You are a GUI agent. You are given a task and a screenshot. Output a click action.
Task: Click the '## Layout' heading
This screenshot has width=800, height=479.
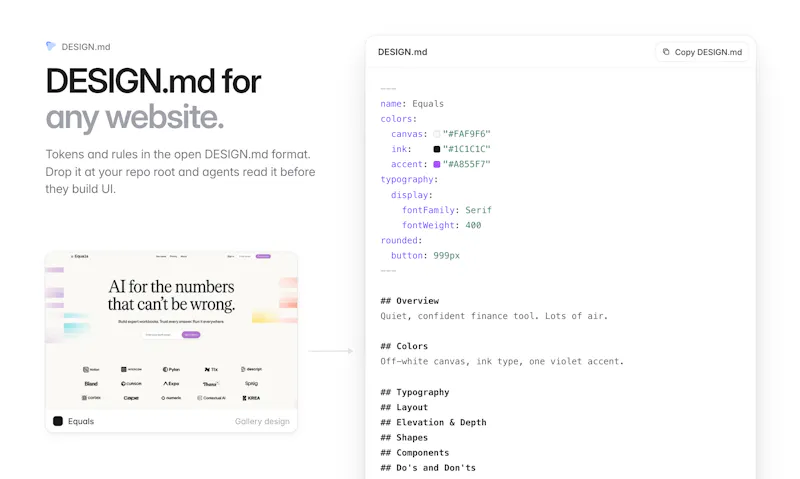[404, 407]
